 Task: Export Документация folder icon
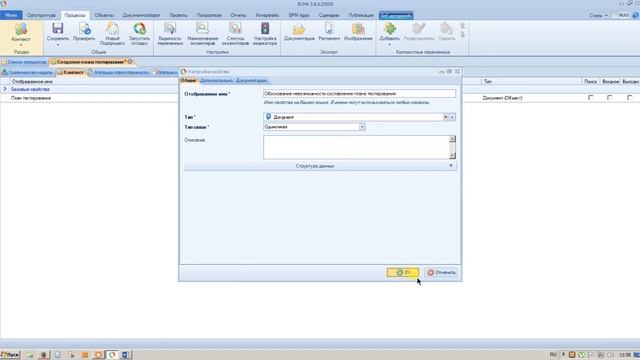coord(299,29)
